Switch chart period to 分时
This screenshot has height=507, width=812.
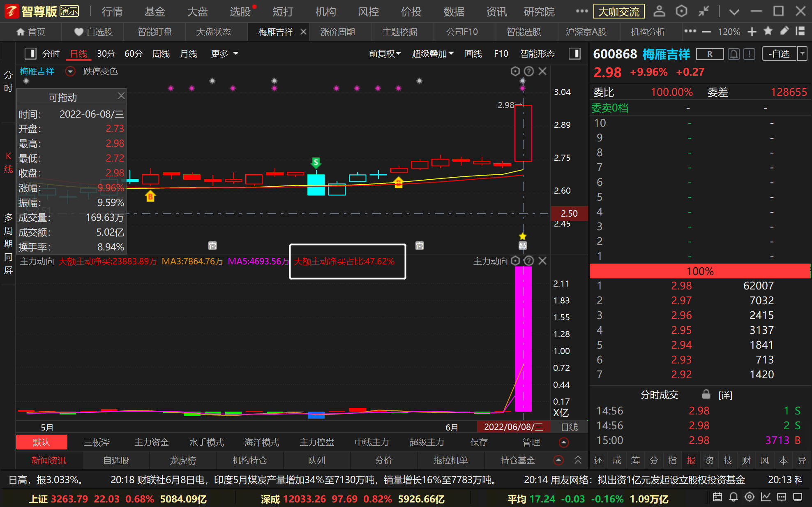click(x=51, y=54)
